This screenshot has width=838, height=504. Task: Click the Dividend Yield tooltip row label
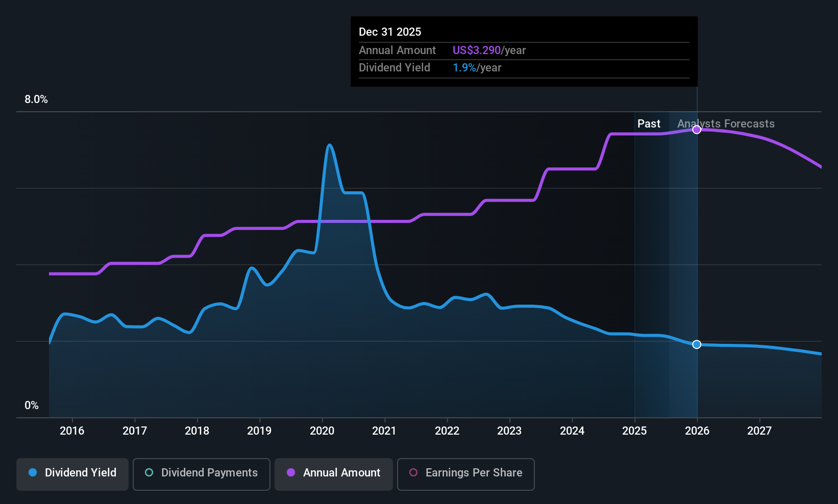coord(395,67)
